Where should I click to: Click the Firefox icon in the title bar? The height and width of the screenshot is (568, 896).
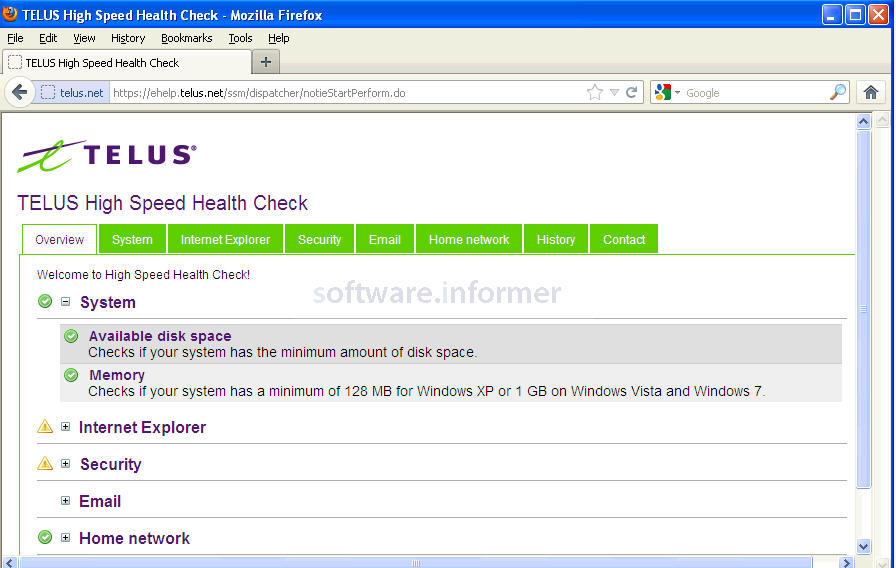10,13
